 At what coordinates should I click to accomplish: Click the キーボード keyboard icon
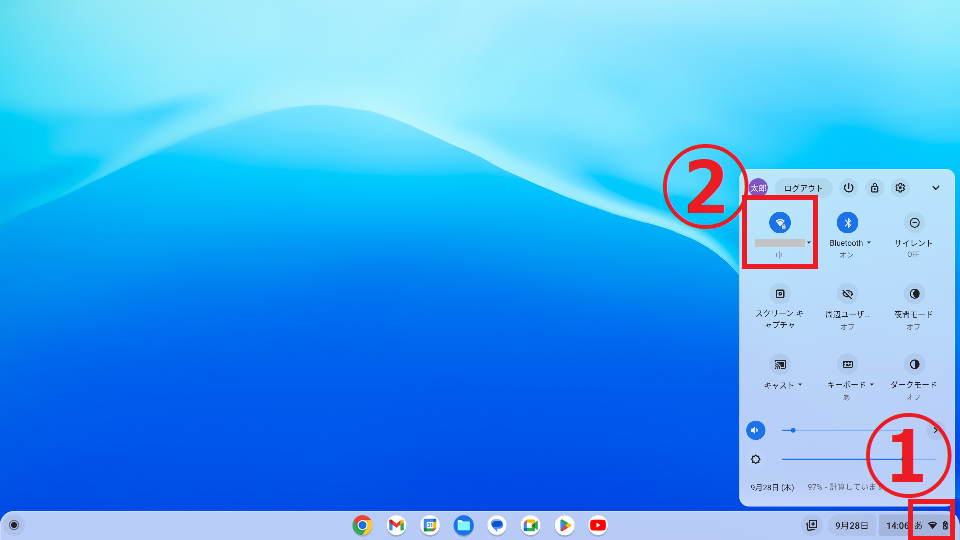point(847,364)
